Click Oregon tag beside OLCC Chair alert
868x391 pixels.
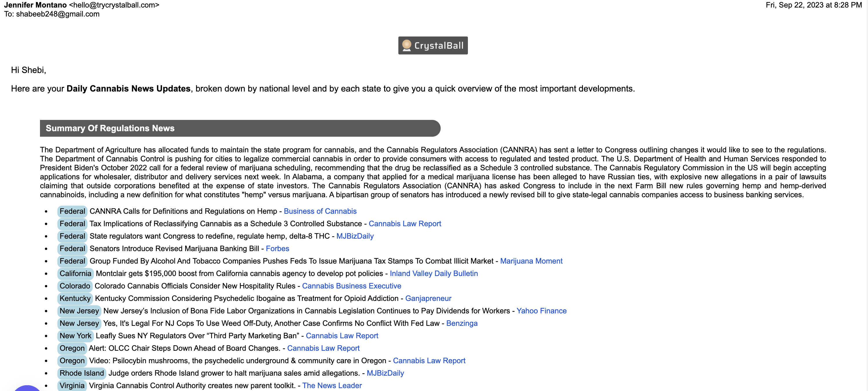pos(72,348)
